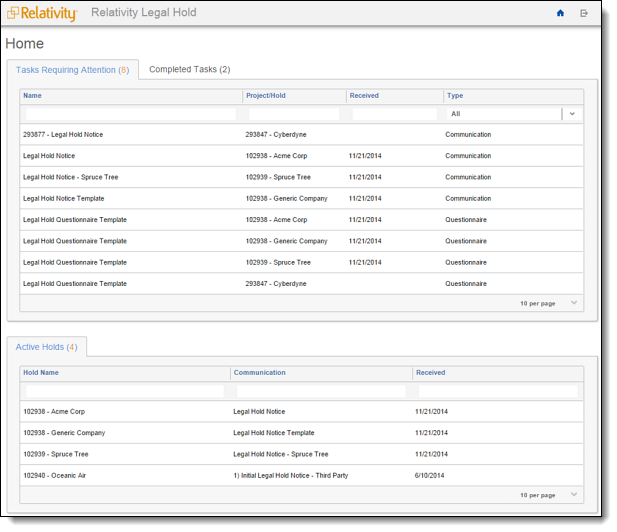Open 293877 - Legal Hold Notice task
Image resolution: width=617 pixels, height=532 pixels.
pos(63,135)
